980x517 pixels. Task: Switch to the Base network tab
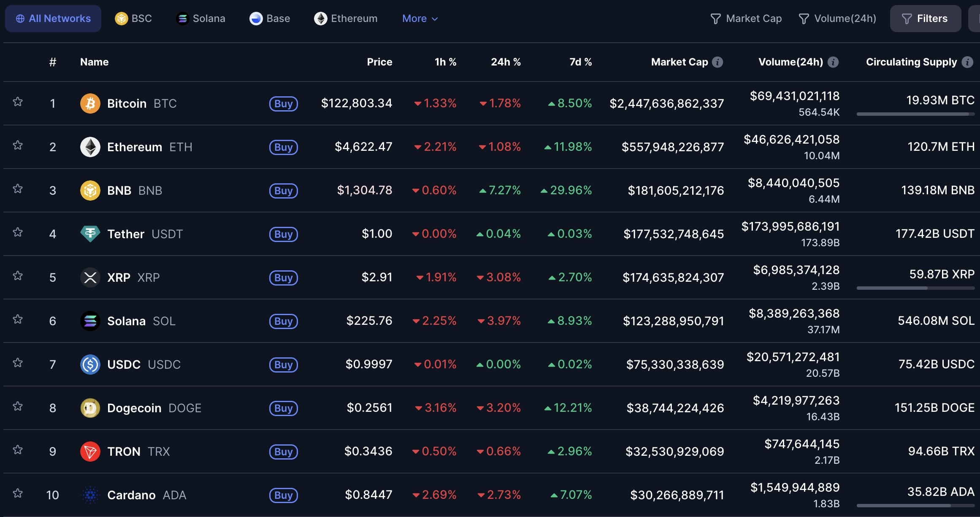coord(270,19)
